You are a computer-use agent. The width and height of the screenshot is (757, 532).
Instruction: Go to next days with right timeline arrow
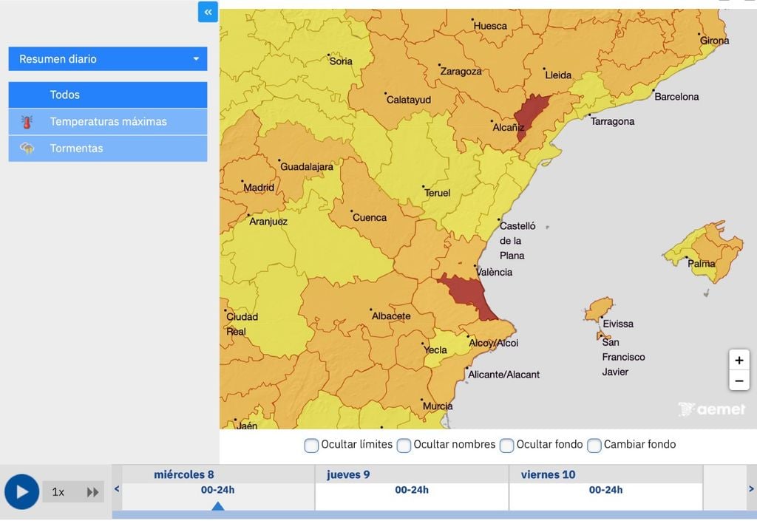(751, 488)
